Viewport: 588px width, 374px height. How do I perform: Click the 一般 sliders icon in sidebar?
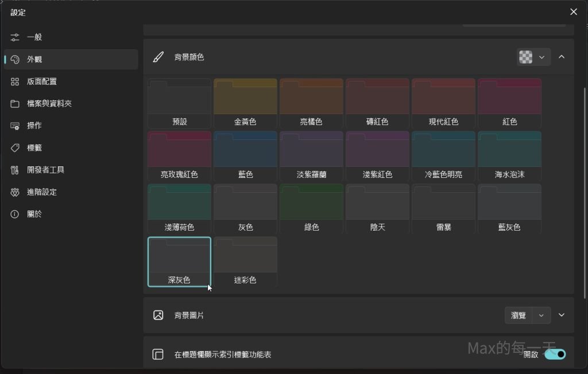tap(15, 37)
